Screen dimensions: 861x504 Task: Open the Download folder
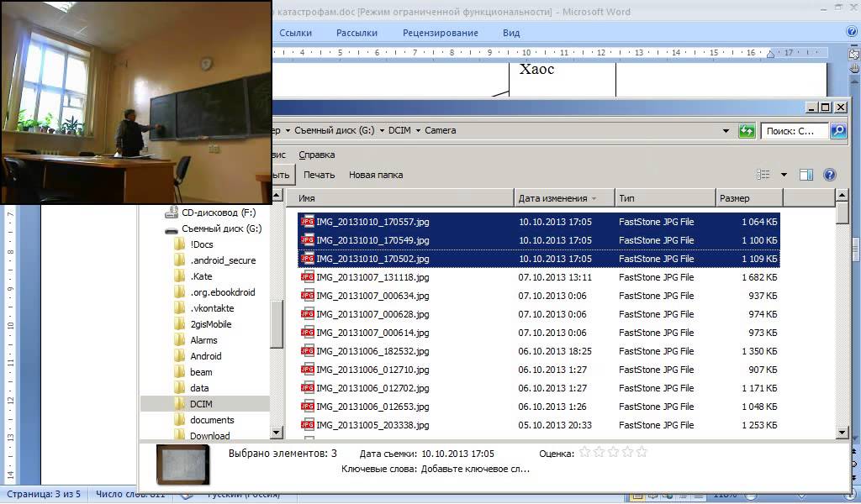click(209, 435)
